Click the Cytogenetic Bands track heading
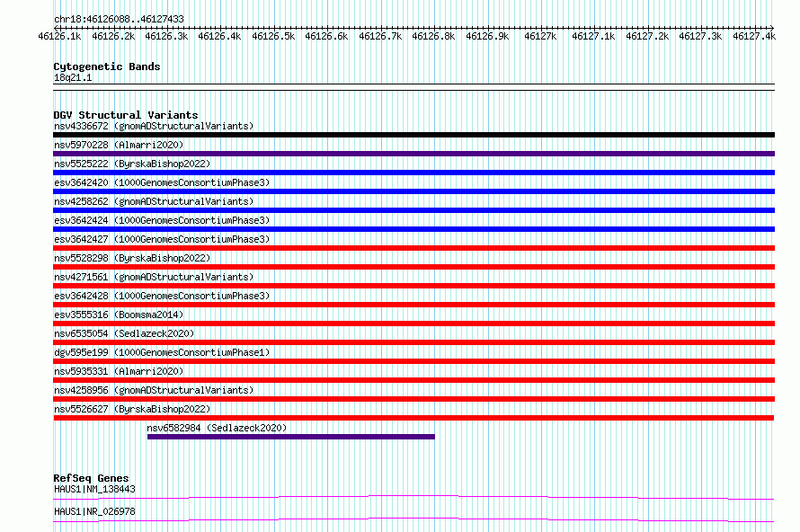 click(107, 66)
